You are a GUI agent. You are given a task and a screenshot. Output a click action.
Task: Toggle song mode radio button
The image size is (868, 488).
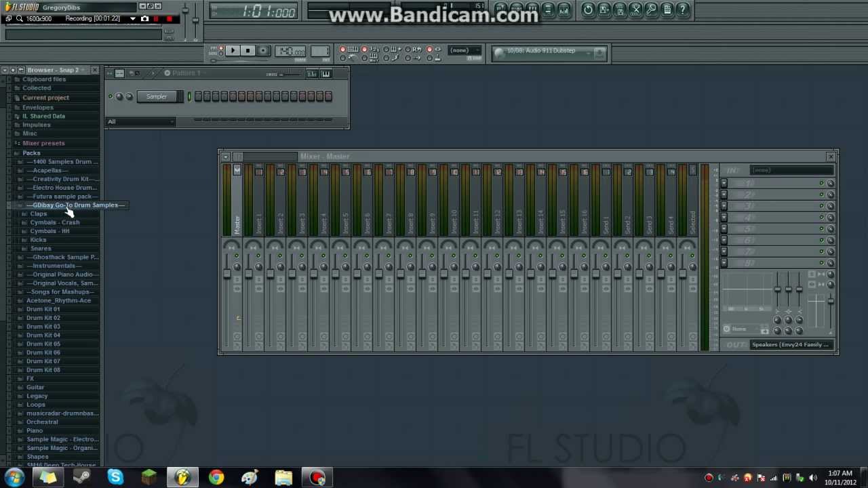tap(220, 53)
